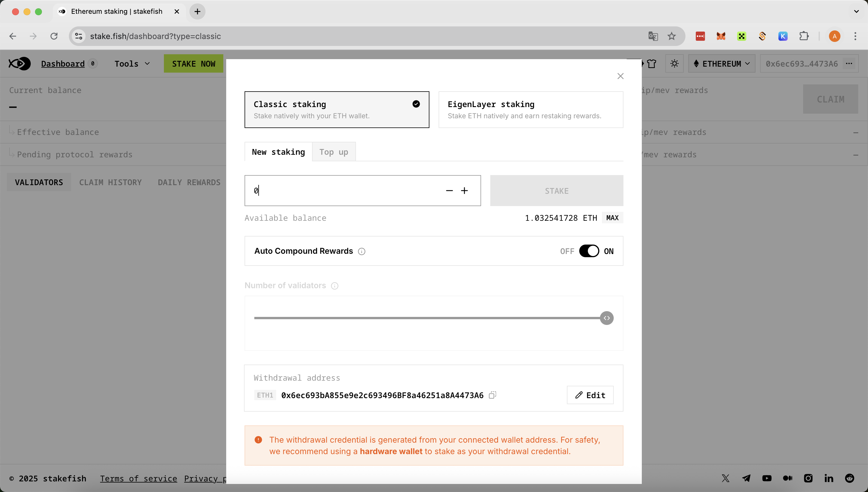This screenshot has width=868, height=492.
Task: Expand the Tools menu
Action: pyautogui.click(x=132, y=63)
